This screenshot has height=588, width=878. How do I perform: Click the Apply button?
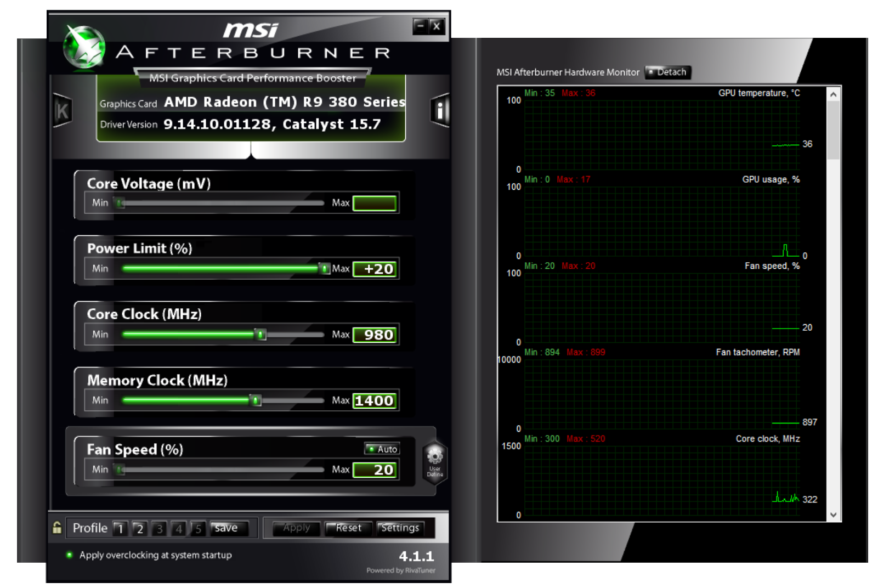point(296,528)
